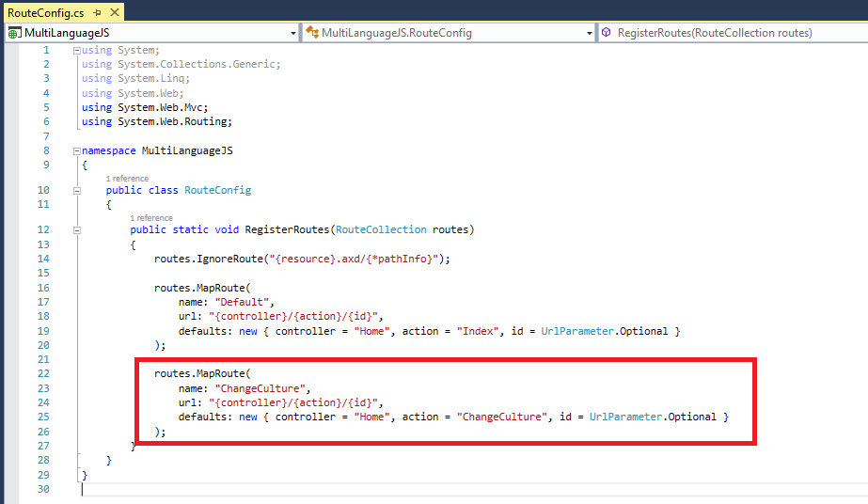Click the MultiLanguageJS project icon in navigation bar

pyautogui.click(x=14, y=33)
